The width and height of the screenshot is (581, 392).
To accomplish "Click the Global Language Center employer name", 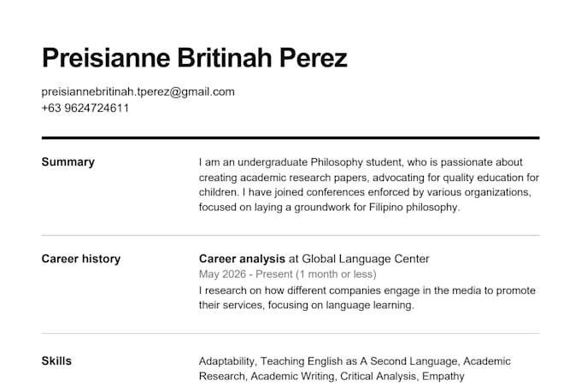I will (366, 259).
